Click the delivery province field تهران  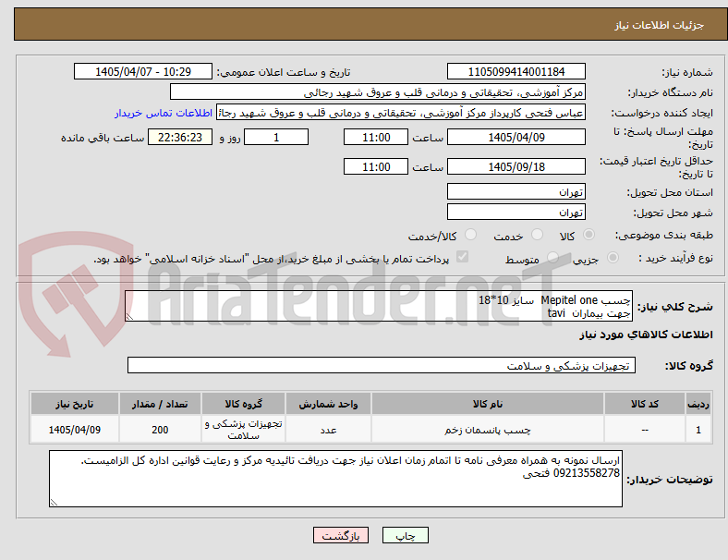516,191
